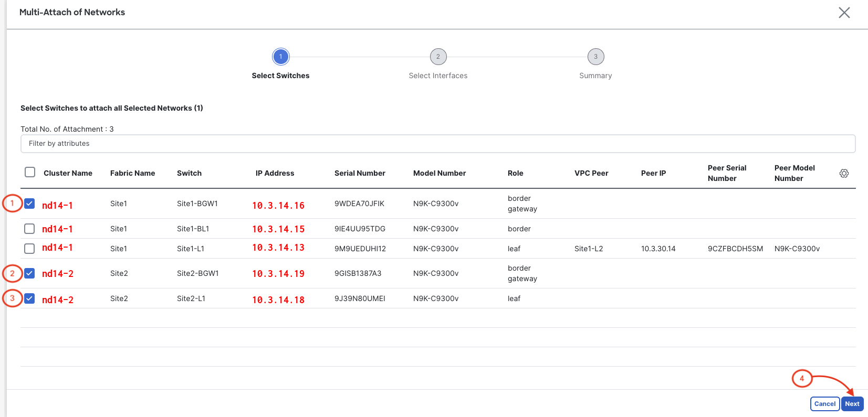868x417 pixels.
Task: Click the Serial Number column header
Action: tap(360, 173)
